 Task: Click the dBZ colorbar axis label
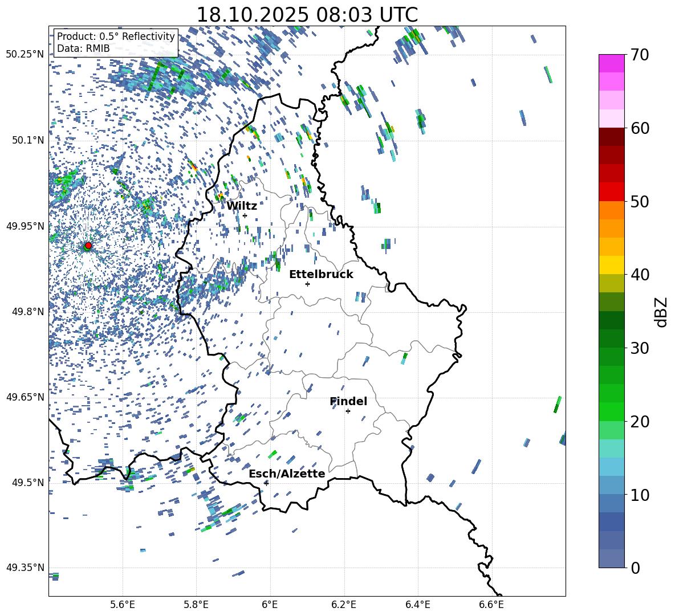(662, 312)
